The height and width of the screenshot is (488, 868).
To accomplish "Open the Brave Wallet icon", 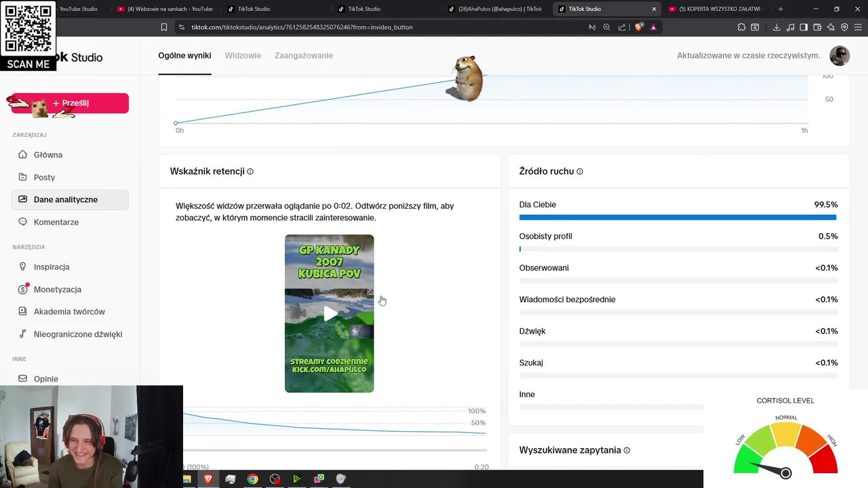I will [817, 27].
